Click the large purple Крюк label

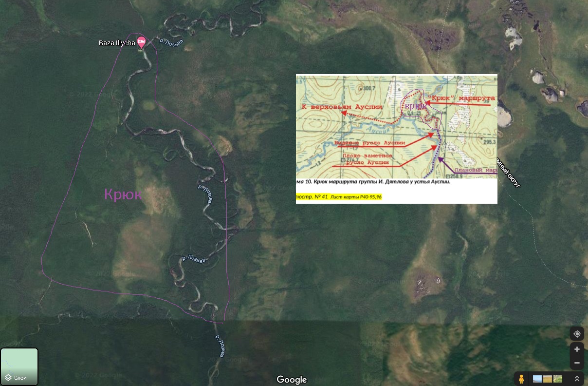[x=123, y=194]
